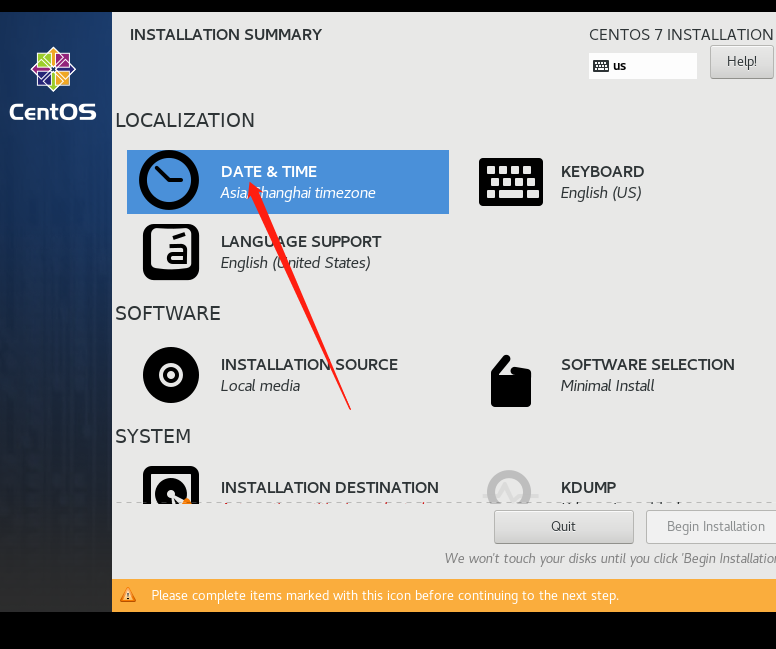Click CENTOS 7 INSTALLATION heading

point(681,35)
